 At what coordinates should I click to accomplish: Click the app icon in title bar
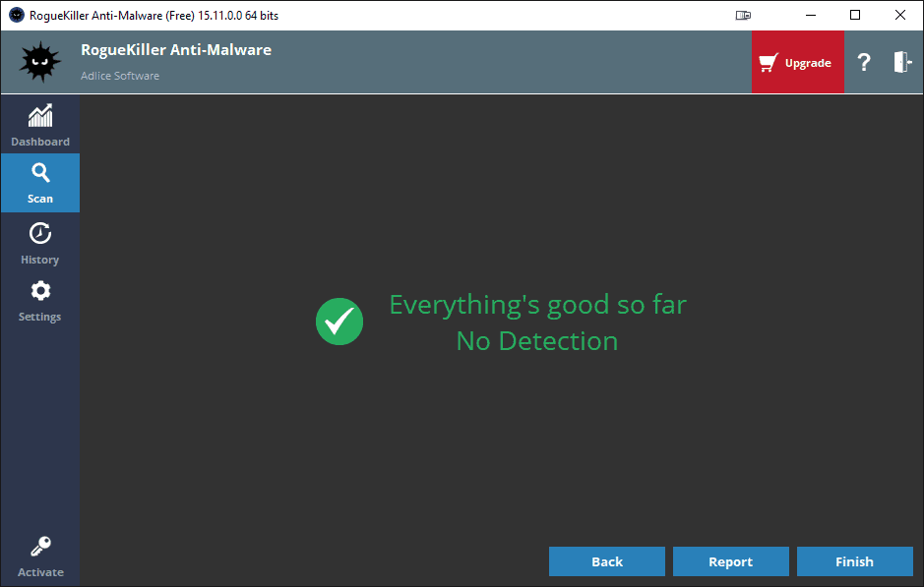pos(17,15)
